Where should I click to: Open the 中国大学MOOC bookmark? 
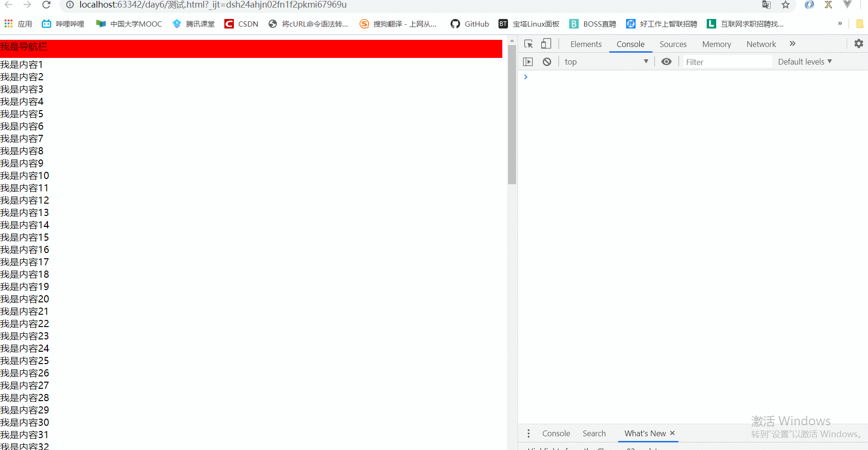129,24
